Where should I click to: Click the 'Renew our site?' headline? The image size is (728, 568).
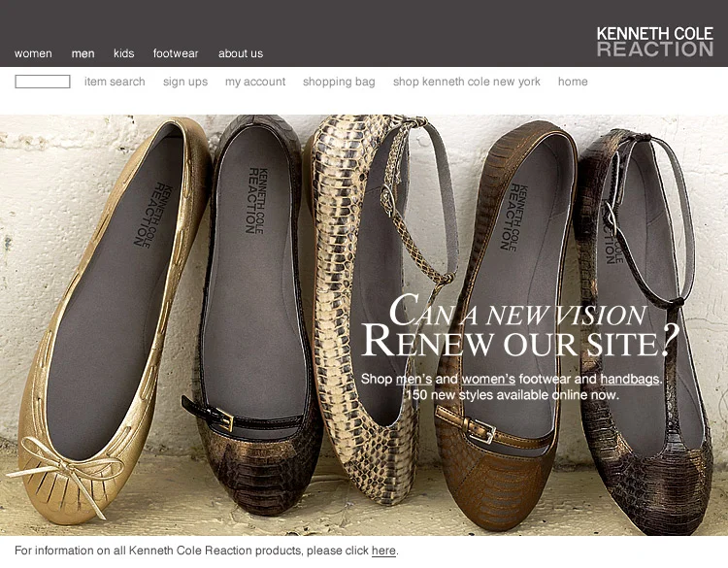(x=520, y=342)
